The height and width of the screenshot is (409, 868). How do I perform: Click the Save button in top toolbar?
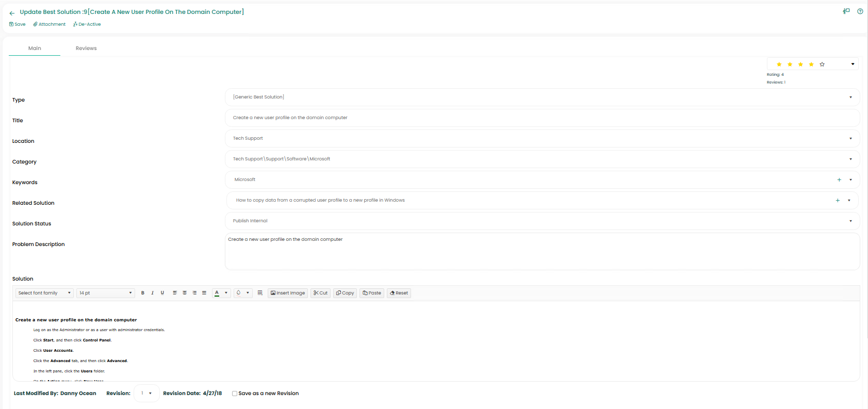(18, 24)
